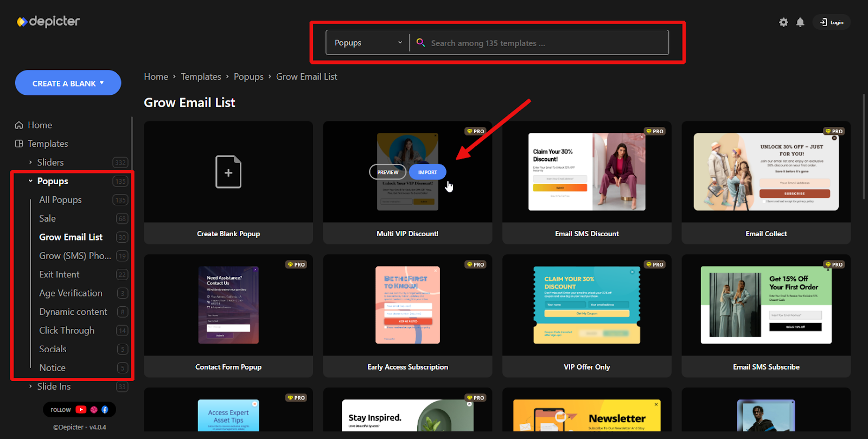Click the magnifier search icon
Screen dimensions: 868x439
point(420,42)
